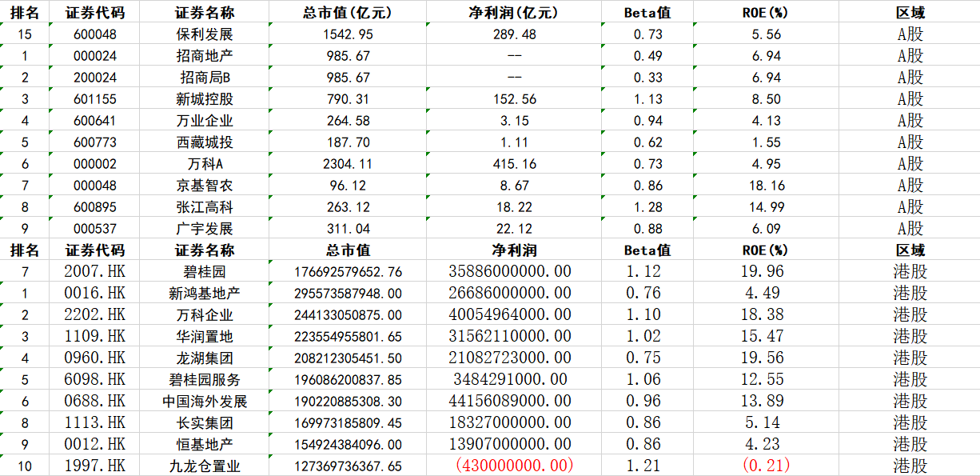Click market value 2304.11
980x476 pixels.
pyautogui.click(x=348, y=164)
